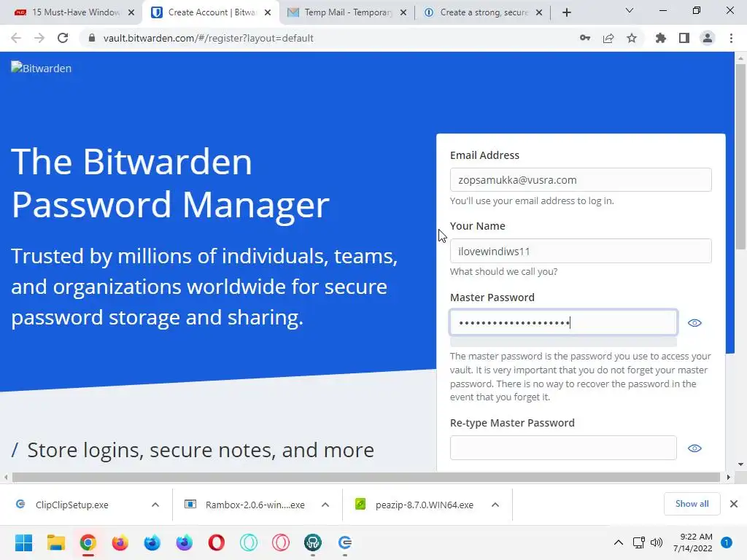Image resolution: width=747 pixels, height=560 pixels.
Task: Open the saved passwords key icon
Action: point(585,38)
